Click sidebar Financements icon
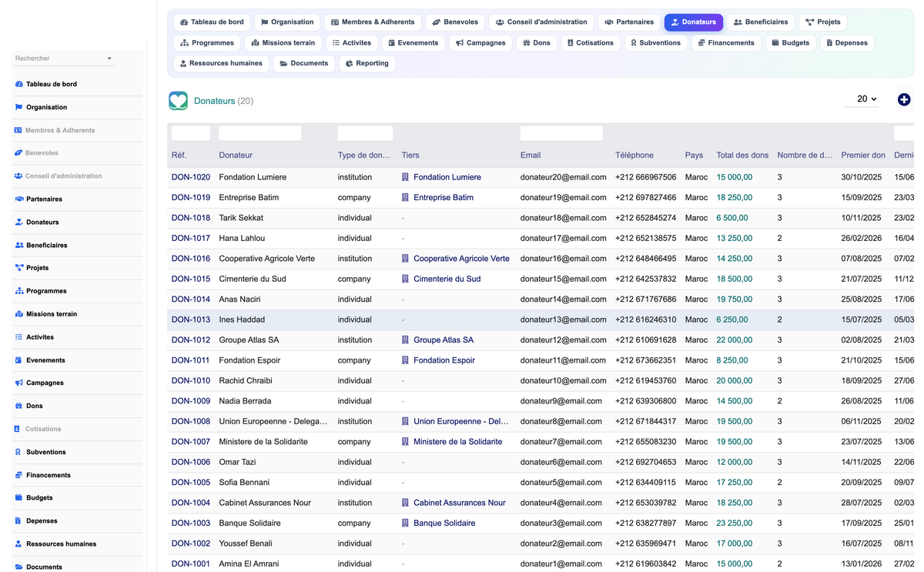The height and width of the screenshot is (572, 924). [x=18, y=475]
